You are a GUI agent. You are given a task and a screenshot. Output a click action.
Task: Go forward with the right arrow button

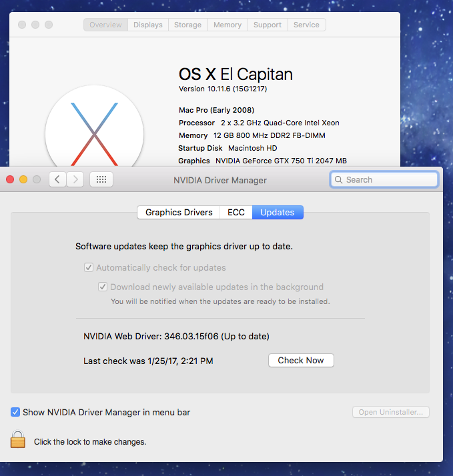point(75,179)
